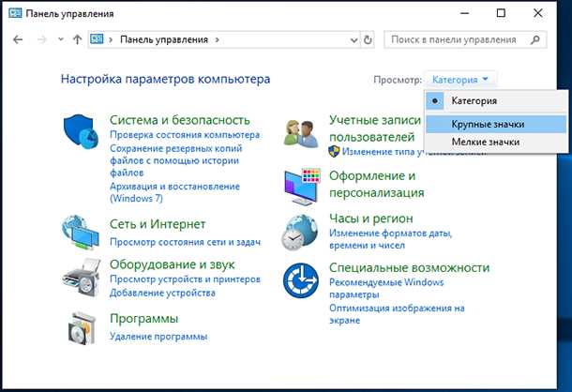Viewport: 572px width, 392px height.
Task: Open Архивация и восстановление (Windows 7)
Action: 174,192
